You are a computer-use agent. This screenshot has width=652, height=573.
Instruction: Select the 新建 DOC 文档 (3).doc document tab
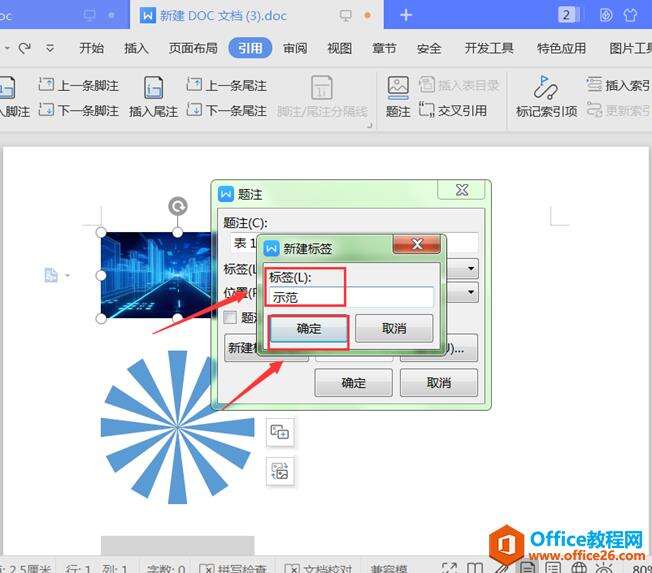[x=257, y=15]
